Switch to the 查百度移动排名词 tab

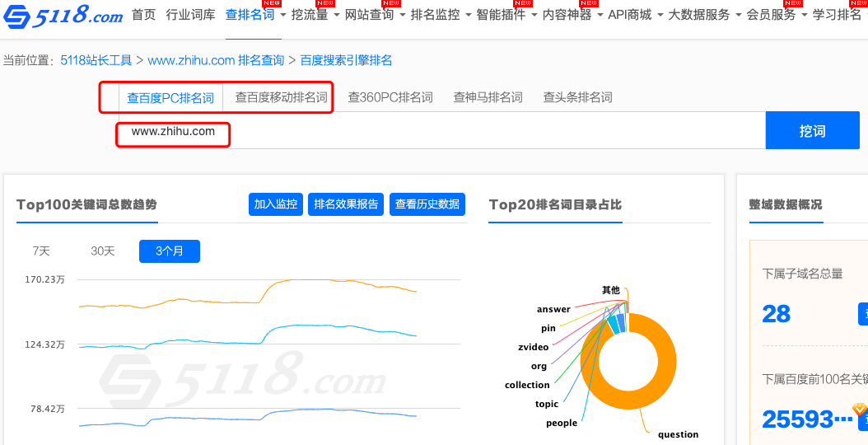(281, 98)
